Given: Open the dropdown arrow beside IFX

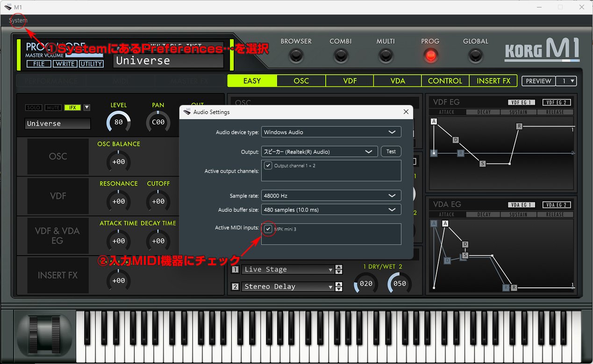Looking at the screenshot, I should (x=86, y=107).
